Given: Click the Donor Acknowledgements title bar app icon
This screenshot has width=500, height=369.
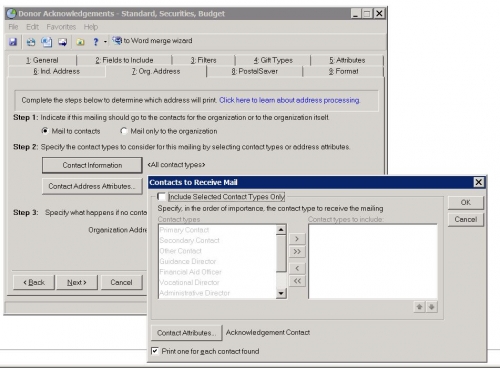Looking at the screenshot, I should pos(12,13).
